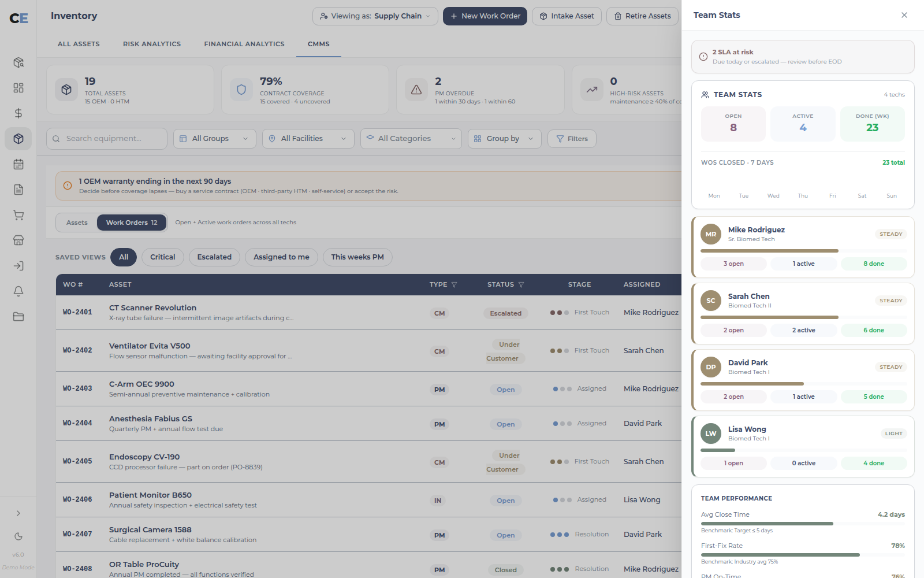Open the Viewing as Supply Chain dropdown
924x578 pixels.
pos(375,16)
